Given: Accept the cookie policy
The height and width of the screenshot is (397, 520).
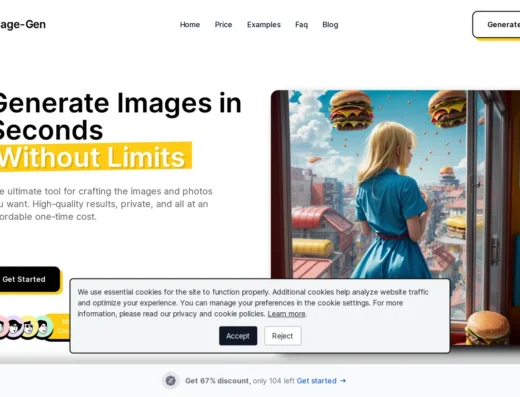Looking at the screenshot, I should tap(238, 336).
